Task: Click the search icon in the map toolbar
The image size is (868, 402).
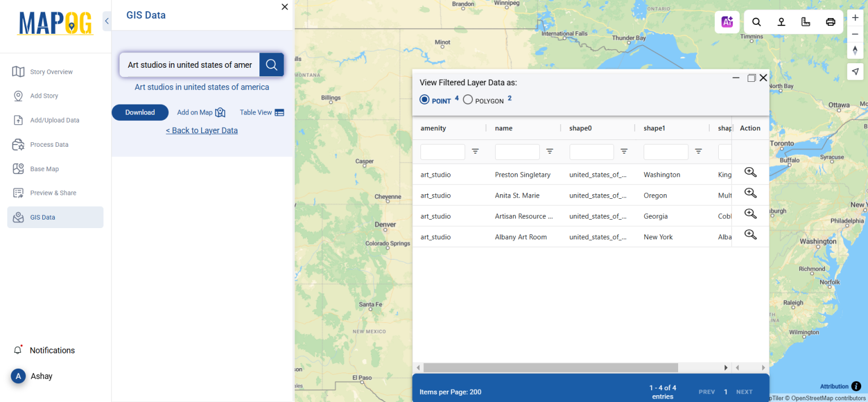Action: click(756, 21)
